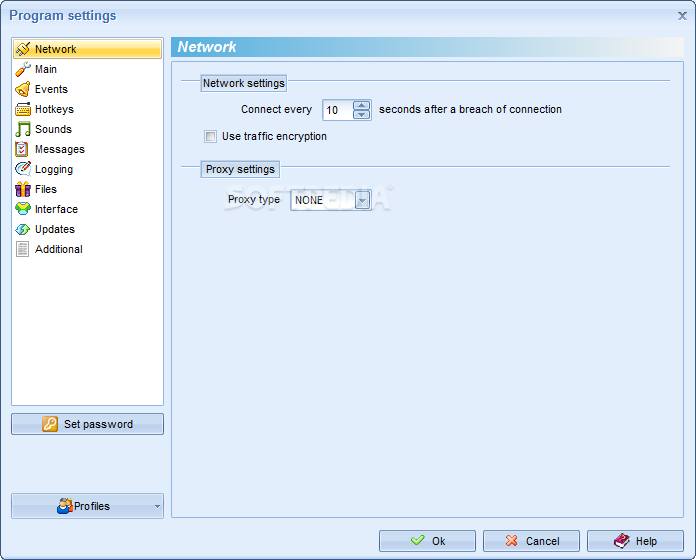
Task: Click the 'Use traffic encryption' label
Action: [x=274, y=136]
